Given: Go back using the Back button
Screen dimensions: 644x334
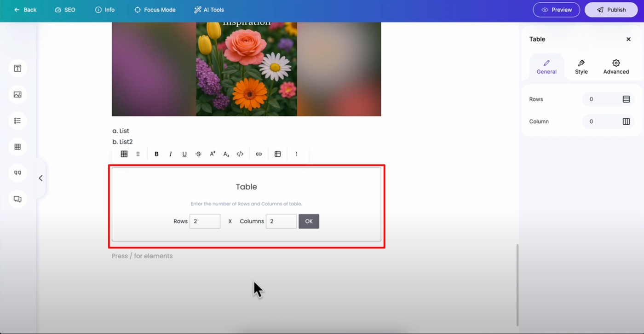Looking at the screenshot, I should [x=25, y=10].
